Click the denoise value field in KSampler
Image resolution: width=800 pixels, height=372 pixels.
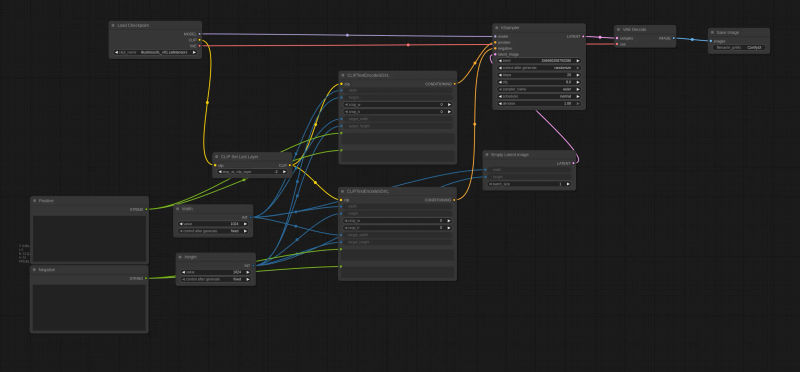click(x=538, y=103)
